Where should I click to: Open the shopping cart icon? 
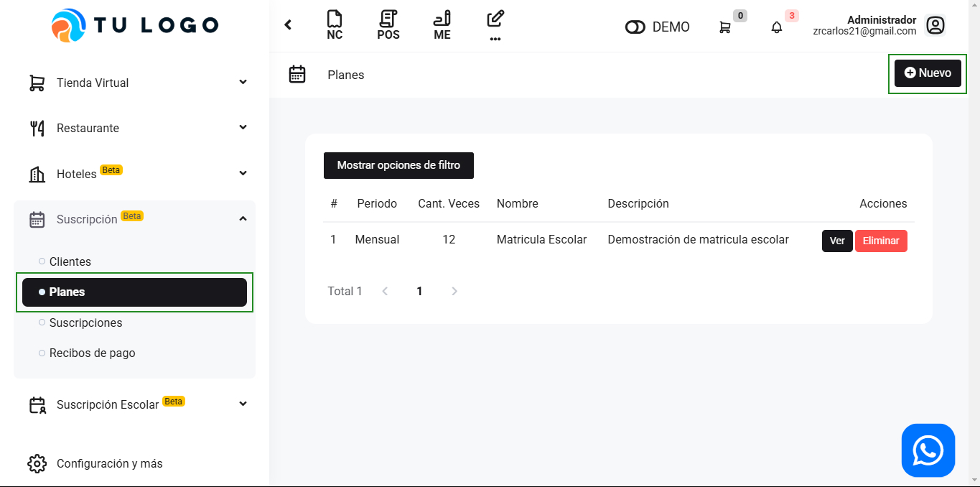pyautogui.click(x=725, y=27)
